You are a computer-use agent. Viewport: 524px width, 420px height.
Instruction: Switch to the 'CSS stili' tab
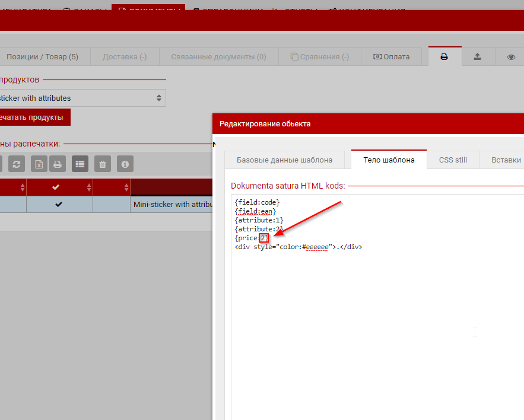coord(453,160)
